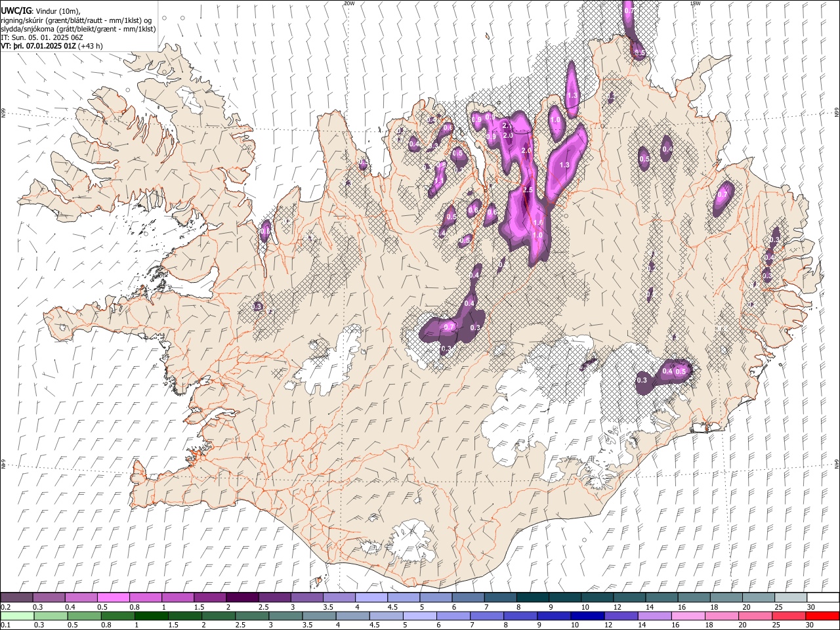
Task: Click the 2.5 snowfall value on map
Action: (x=528, y=190)
